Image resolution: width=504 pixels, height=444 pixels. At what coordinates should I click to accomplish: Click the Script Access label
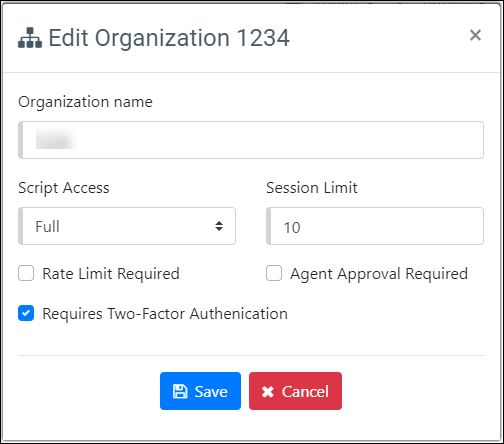click(64, 188)
